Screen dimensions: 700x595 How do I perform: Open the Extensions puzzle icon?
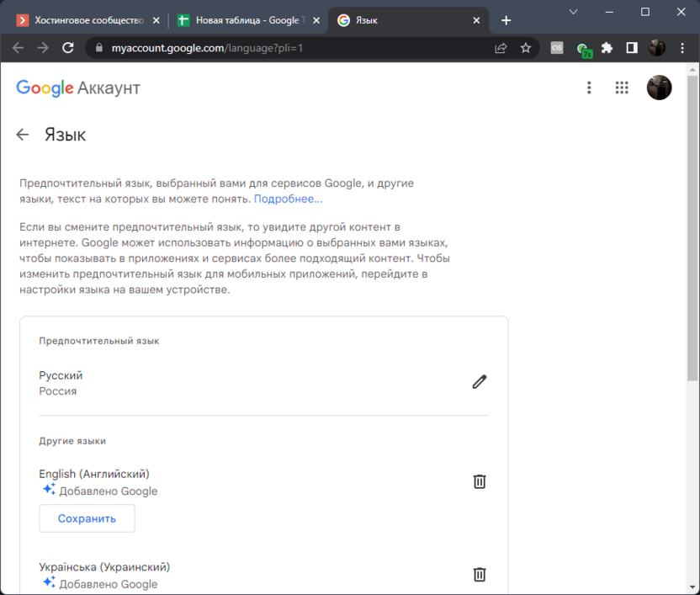pos(607,48)
